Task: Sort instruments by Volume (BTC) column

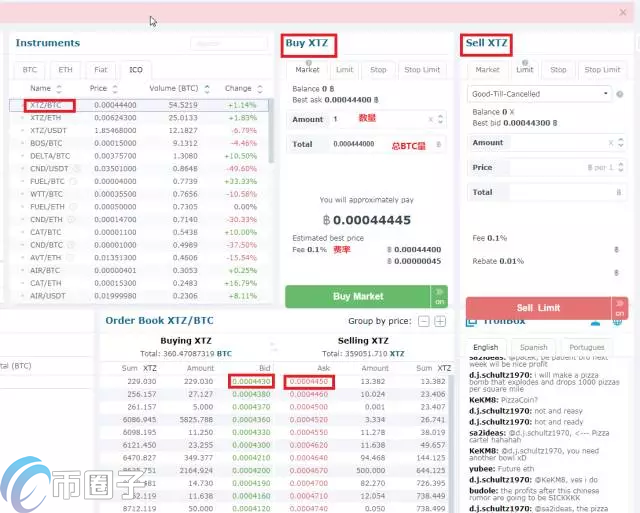Action: (x=180, y=89)
